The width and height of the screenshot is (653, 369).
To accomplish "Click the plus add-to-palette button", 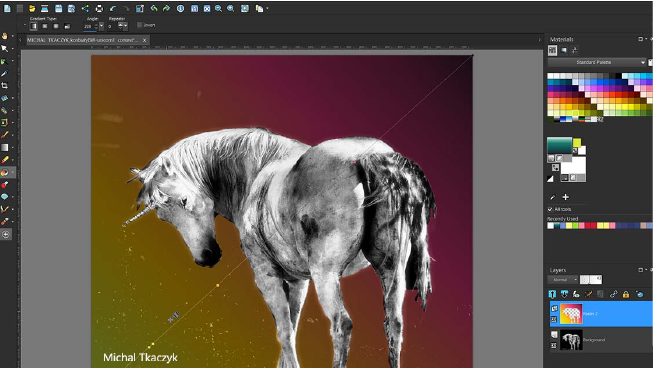I will click(x=566, y=197).
